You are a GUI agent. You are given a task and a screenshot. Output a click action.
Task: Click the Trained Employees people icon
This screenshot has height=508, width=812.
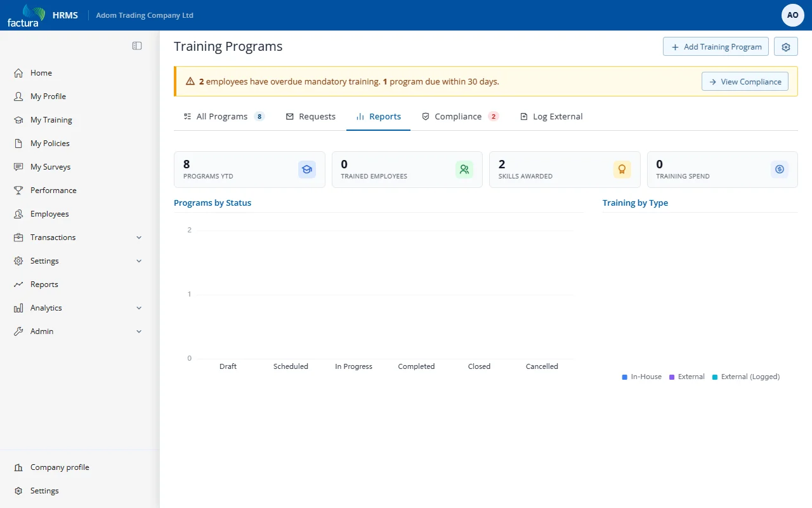464,170
